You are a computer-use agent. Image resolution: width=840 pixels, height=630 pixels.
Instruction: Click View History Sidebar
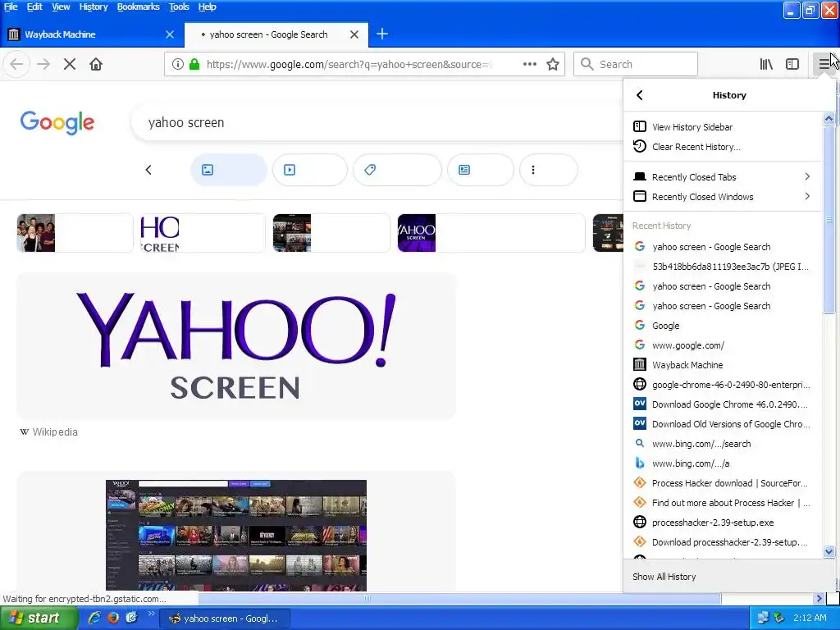[x=722, y=127]
